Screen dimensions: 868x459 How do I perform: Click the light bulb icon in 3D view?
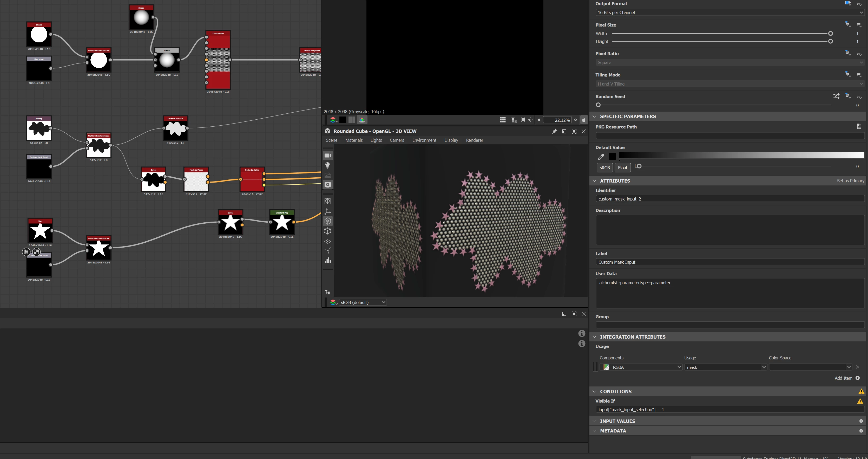[x=327, y=165]
